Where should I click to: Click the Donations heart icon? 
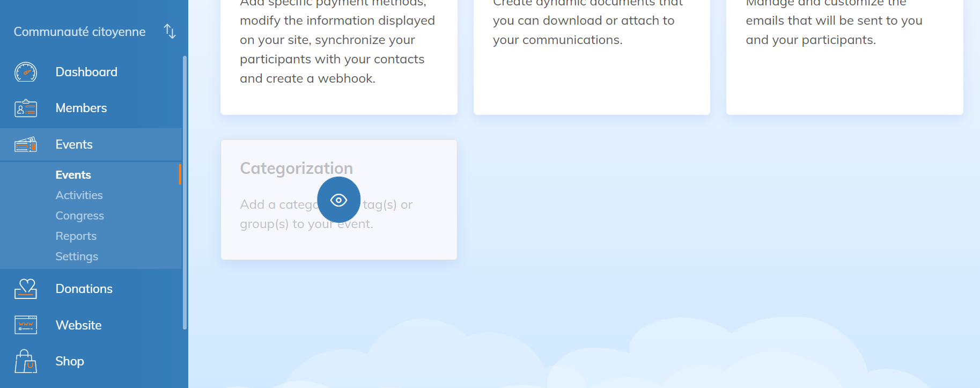coord(26,289)
